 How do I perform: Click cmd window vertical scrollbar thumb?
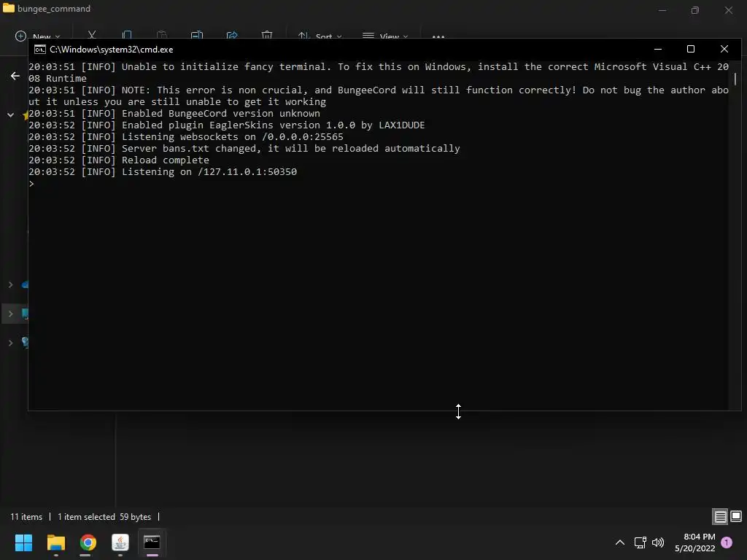click(735, 78)
